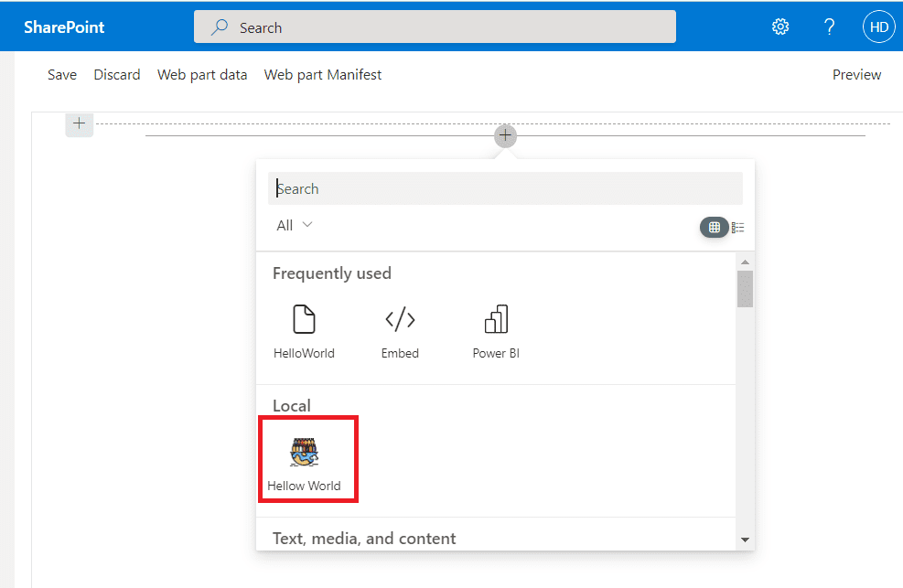Switch to list view in the web part picker
The width and height of the screenshot is (903, 588).
point(737,228)
